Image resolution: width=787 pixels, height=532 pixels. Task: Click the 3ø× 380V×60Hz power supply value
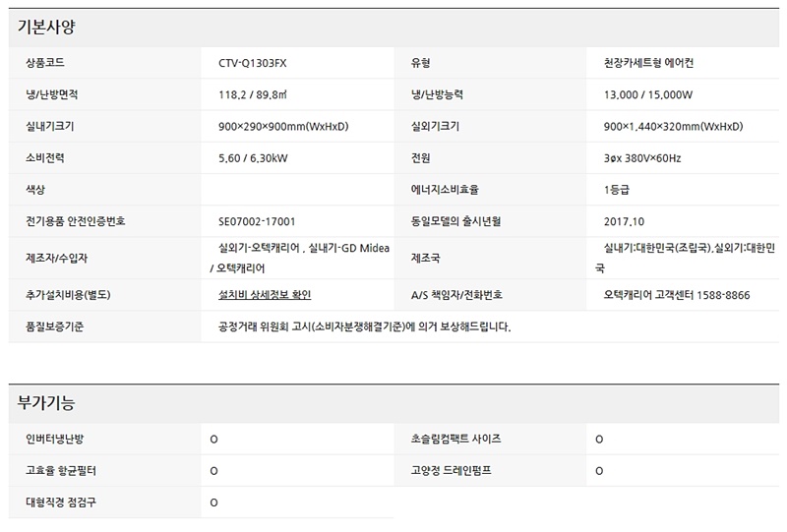click(x=642, y=157)
